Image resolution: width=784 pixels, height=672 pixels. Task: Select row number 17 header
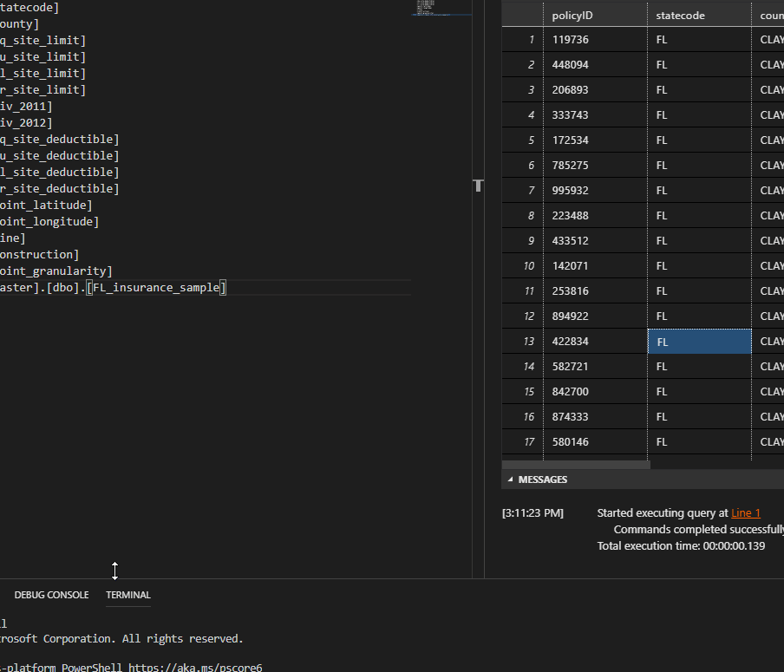click(522, 442)
